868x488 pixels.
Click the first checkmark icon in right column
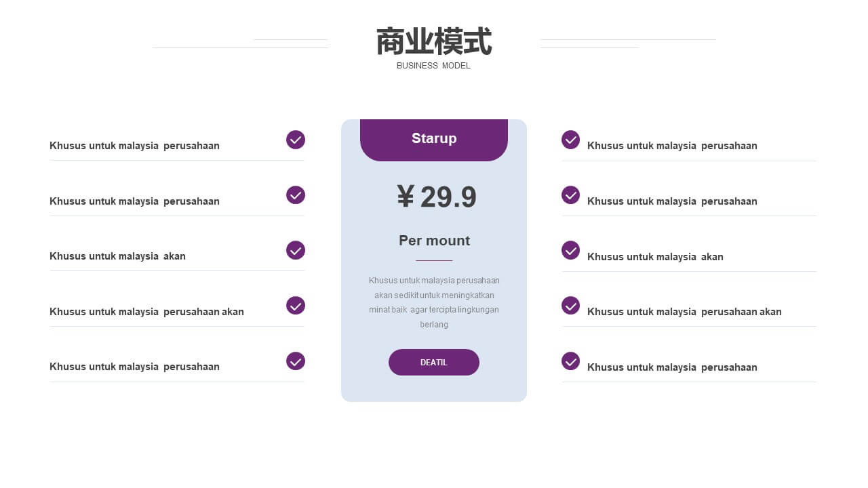[x=571, y=140]
